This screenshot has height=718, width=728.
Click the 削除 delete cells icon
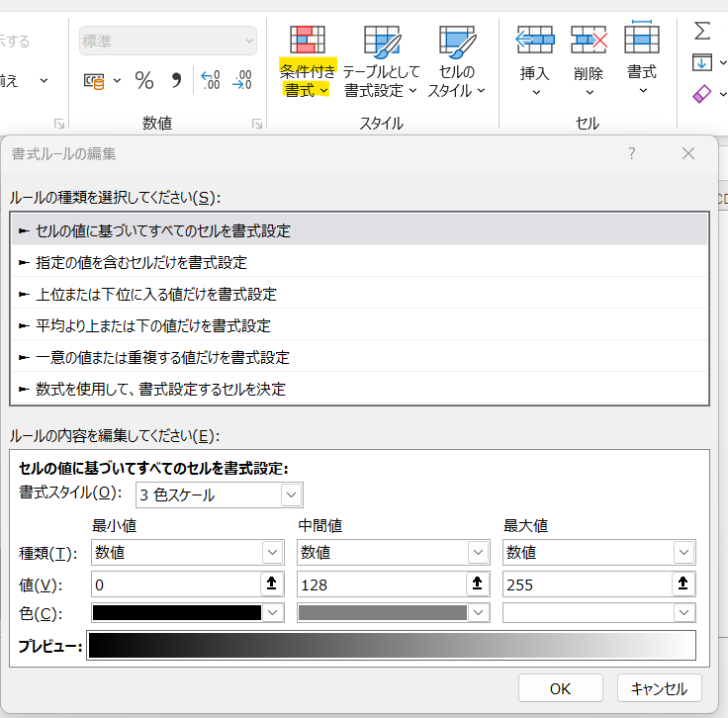(589, 41)
